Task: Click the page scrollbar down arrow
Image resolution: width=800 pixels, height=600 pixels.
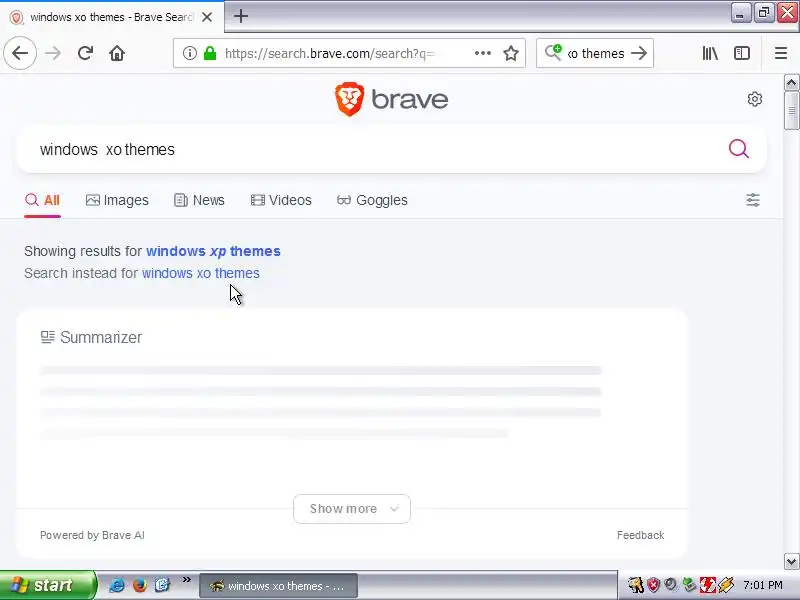Action: coord(791,562)
